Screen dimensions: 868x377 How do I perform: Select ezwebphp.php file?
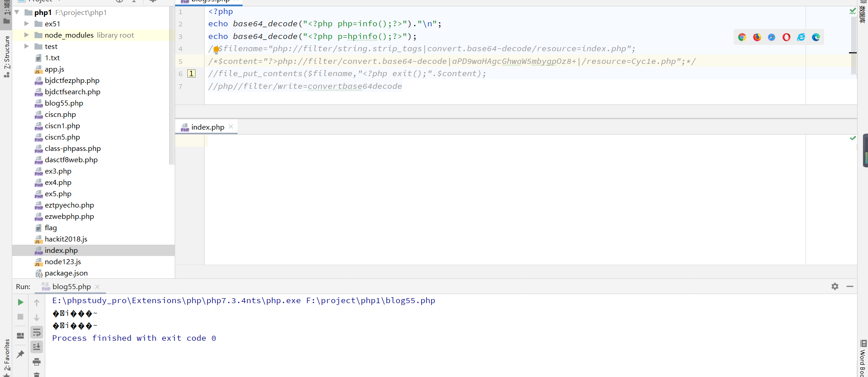pyautogui.click(x=69, y=216)
